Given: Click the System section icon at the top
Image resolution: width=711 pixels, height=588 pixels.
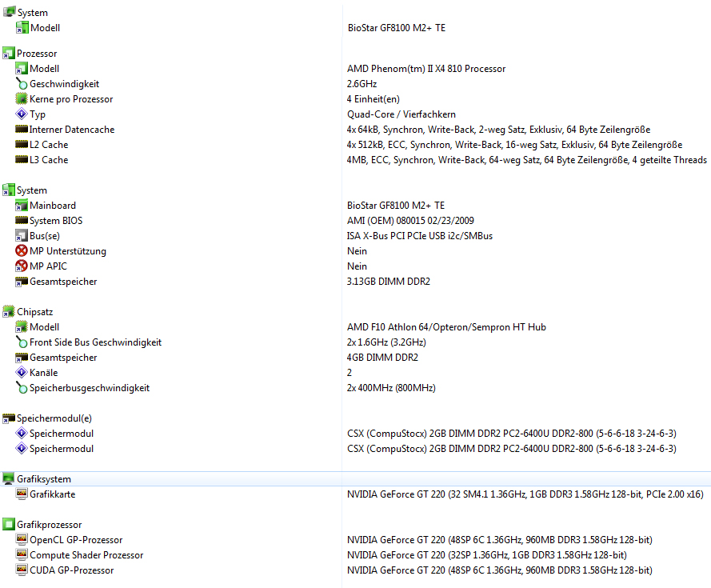Looking at the screenshot, I should [x=9, y=12].
